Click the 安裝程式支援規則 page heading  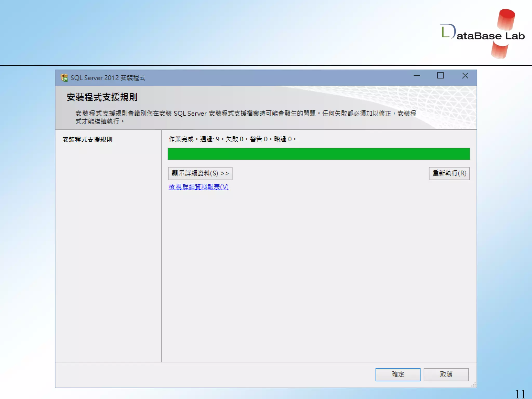(102, 97)
